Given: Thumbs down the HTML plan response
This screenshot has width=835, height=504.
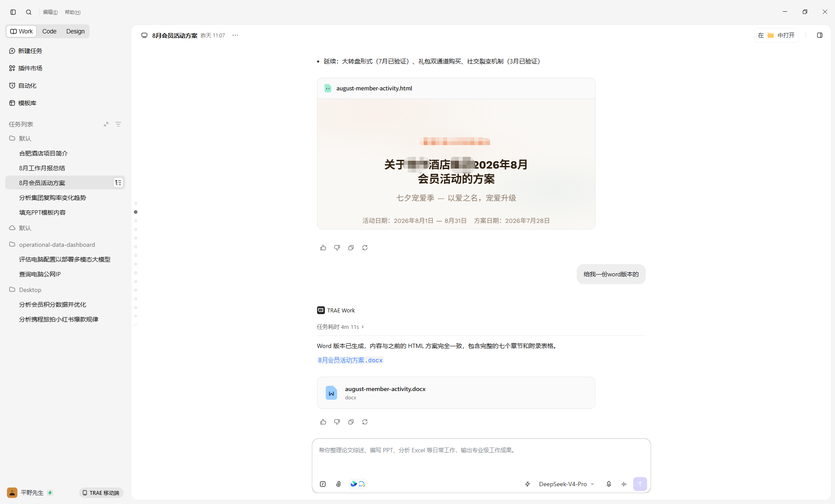Looking at the screenshot, I should [337, 248].
